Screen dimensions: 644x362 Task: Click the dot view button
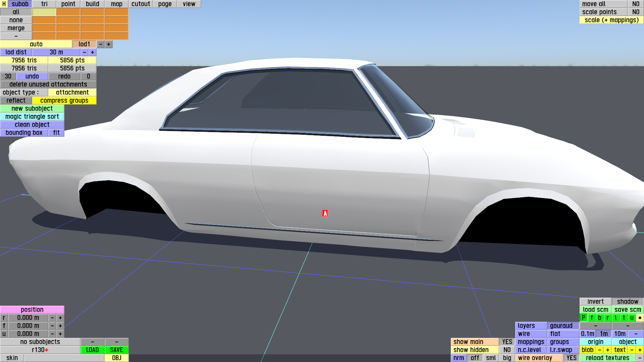pyautogui.click(x=640, y=318)
